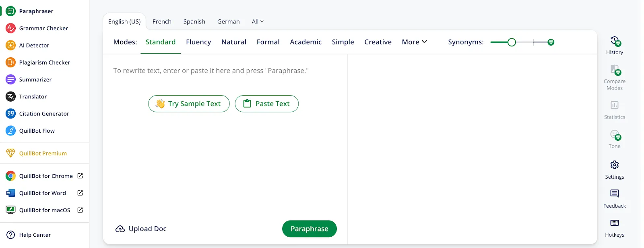Open the Statistics chart icon
The image size is (644, 248).
pyautogui.click(x=615, y=105)
